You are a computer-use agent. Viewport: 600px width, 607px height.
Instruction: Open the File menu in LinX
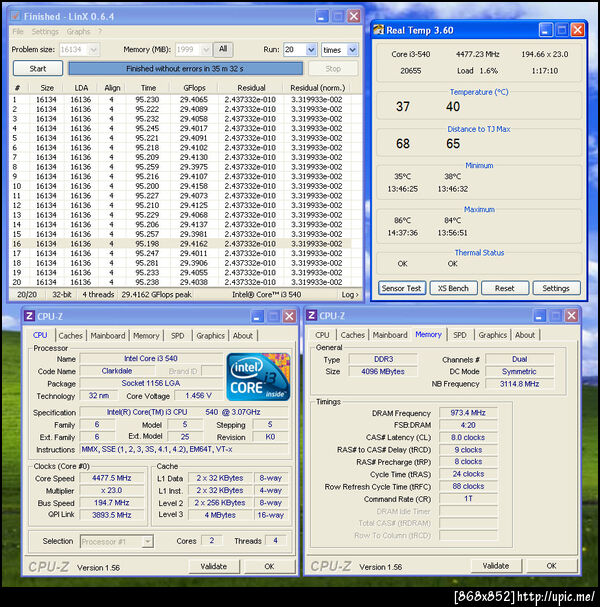18,32
